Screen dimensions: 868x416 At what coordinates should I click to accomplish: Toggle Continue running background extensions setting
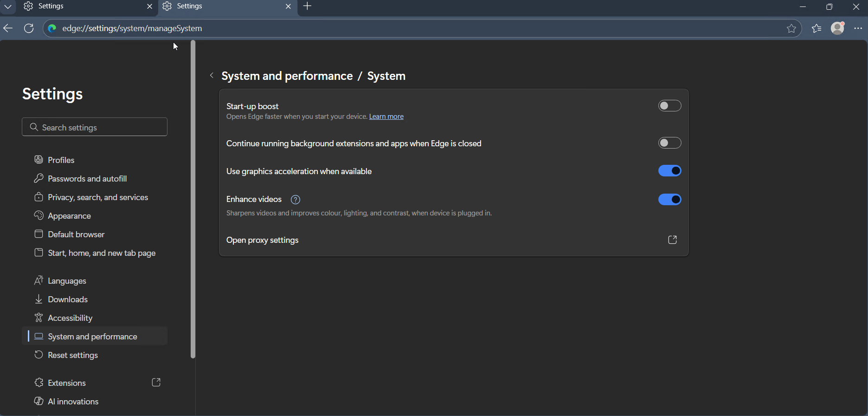coord(669,143)
